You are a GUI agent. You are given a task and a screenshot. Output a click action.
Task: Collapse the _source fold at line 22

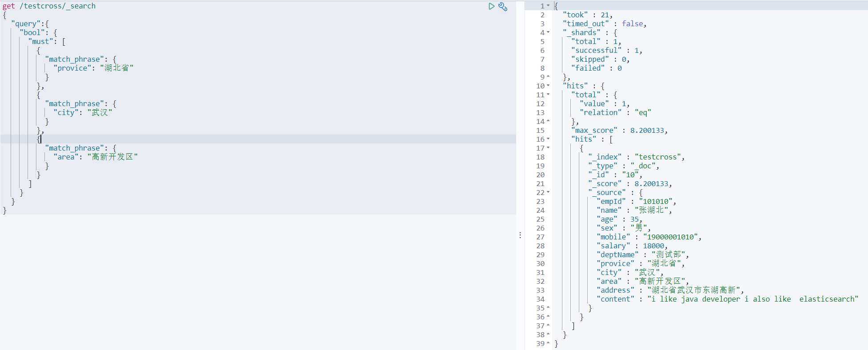pos(548,192)
